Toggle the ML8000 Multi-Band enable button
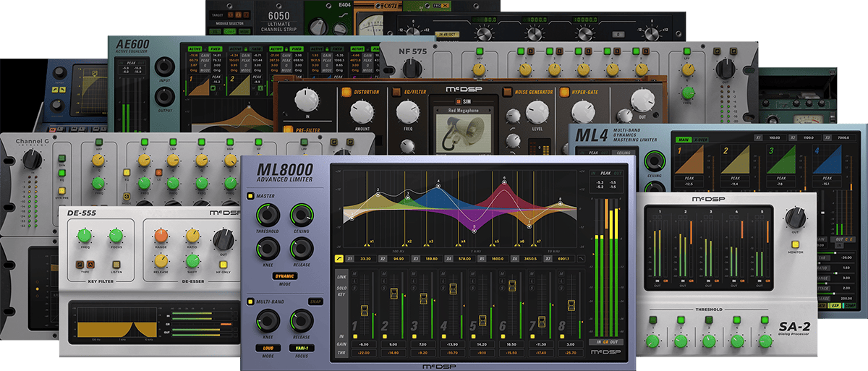 [x=251, y=301]
